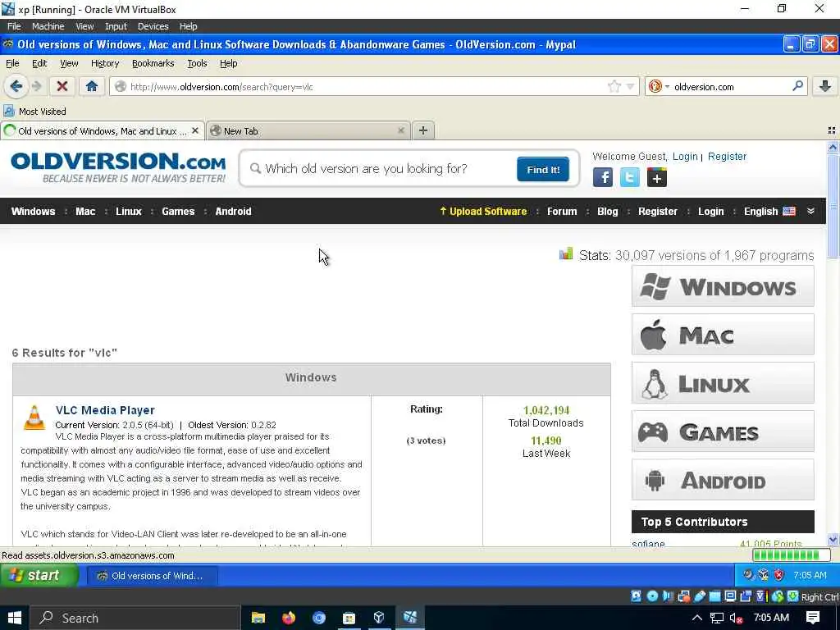
Task: Click the page loading progress bar
Action: pyautogui.click(x=792, y=555)
